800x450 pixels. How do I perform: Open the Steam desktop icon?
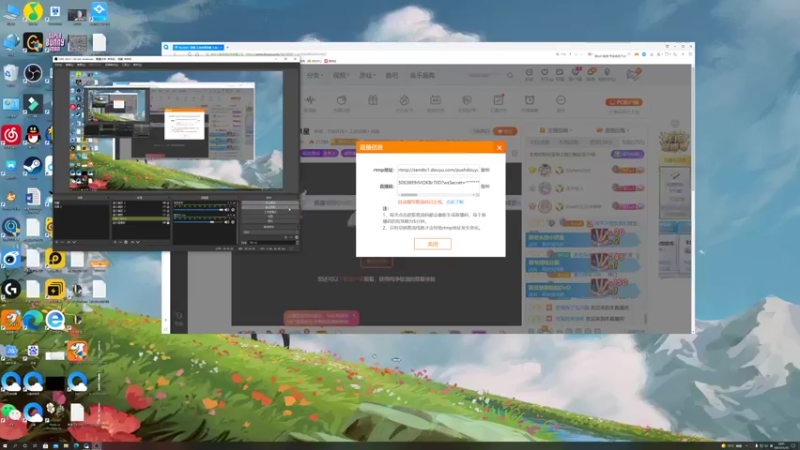coord(33,167)
